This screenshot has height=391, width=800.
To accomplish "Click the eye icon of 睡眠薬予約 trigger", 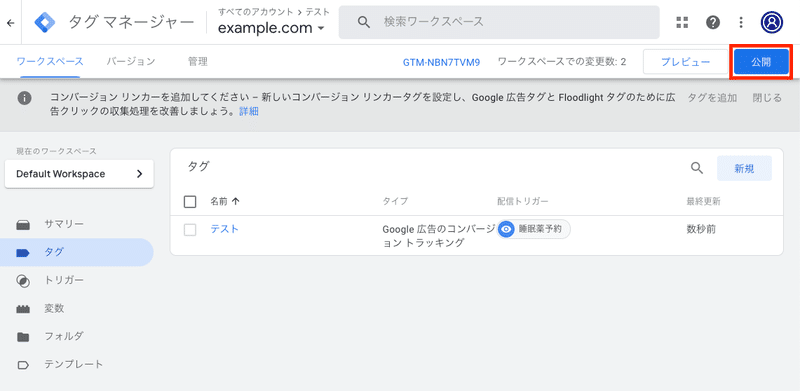I will pos(506,229).
